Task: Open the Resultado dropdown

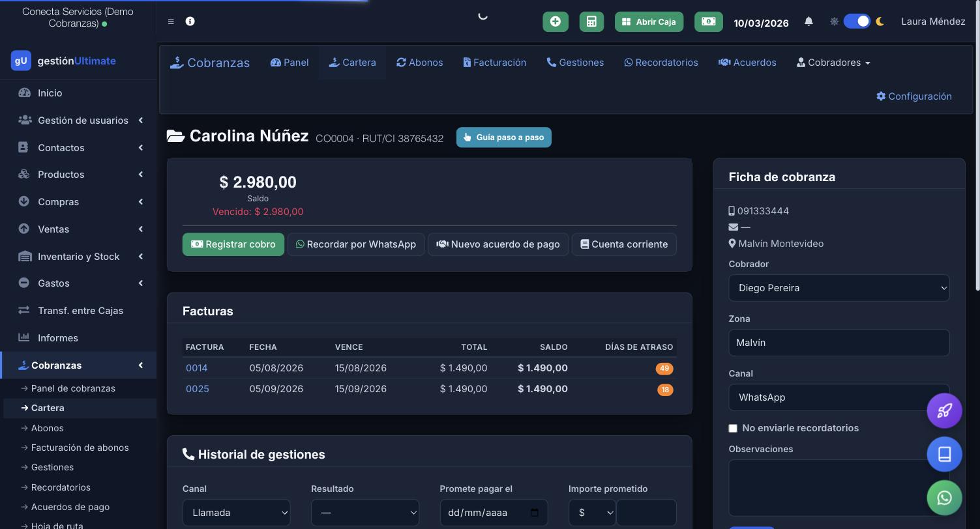Action: [364, 513]
